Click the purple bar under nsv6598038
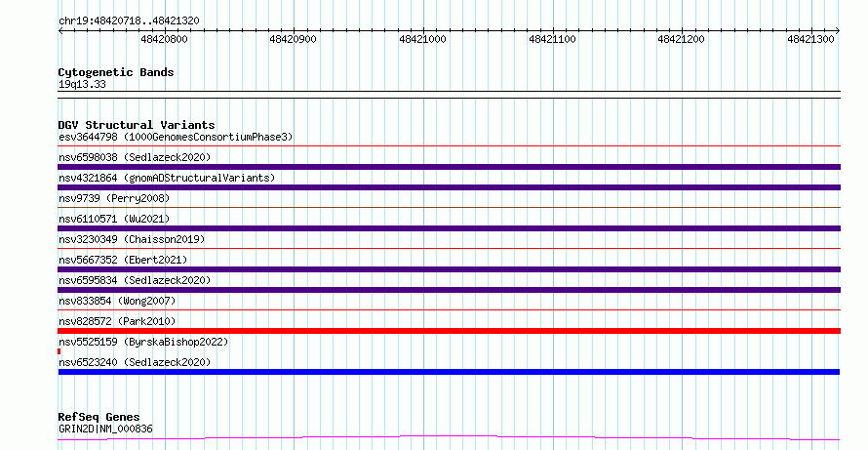This screenshot has width=868, height=450. pos(449,167)
